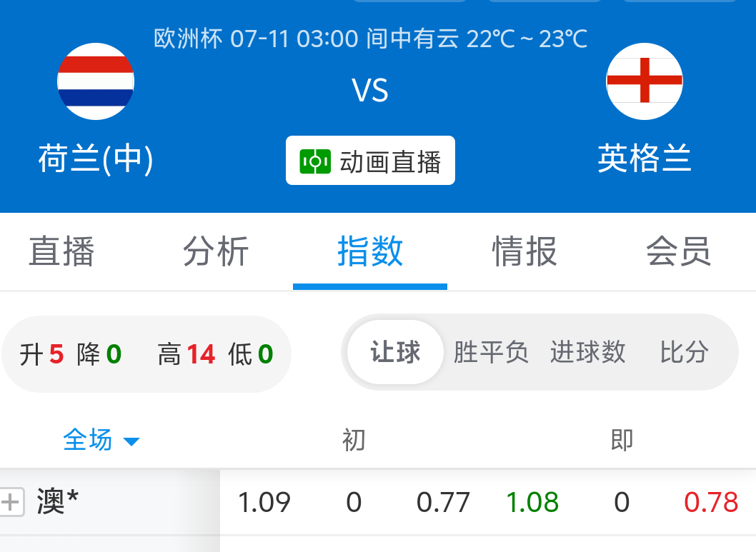Screen dimensions: 756x552
Task: Switch to the 分析 tab
Action: 216,251
